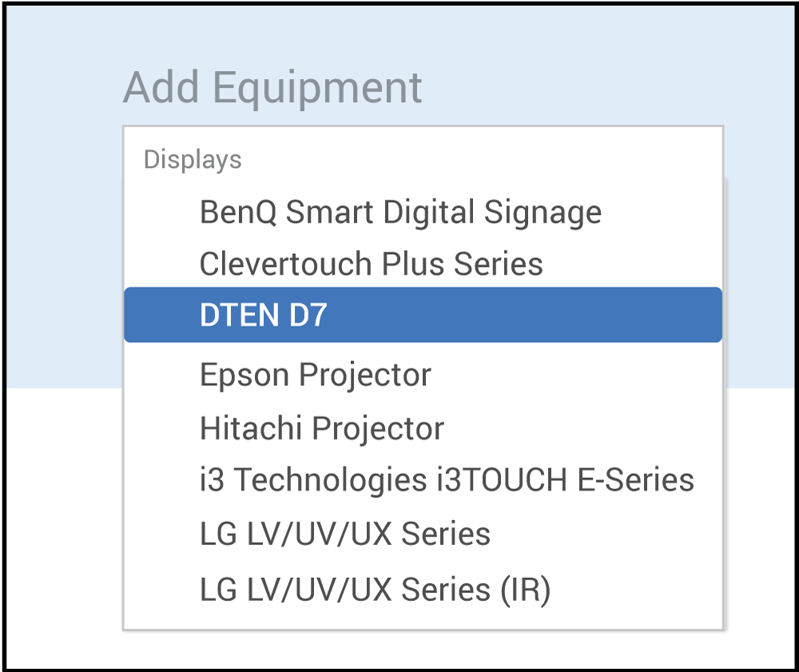Pick the i3TOUCH E-Series display
Screen dimensions: 799x672
[x=447, y=480]
